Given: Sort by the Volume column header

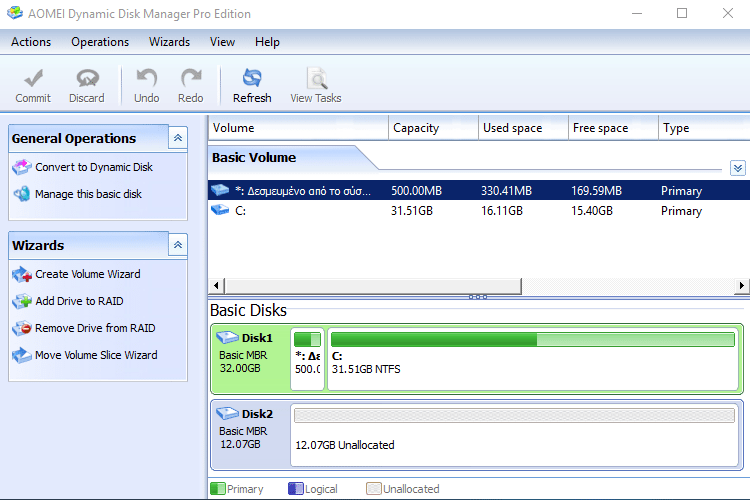Looking at the screenshot, I should pyautogui.click(x=298, y=128).
